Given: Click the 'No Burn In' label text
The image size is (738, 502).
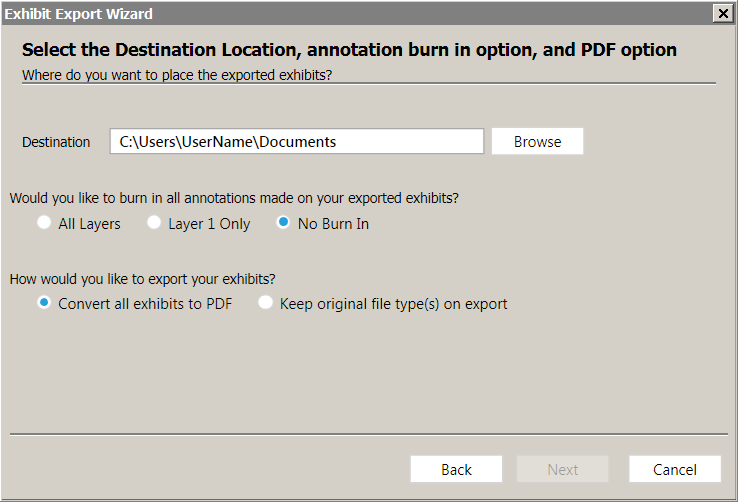Looking at the screenshot, I should tap(333, 224).
